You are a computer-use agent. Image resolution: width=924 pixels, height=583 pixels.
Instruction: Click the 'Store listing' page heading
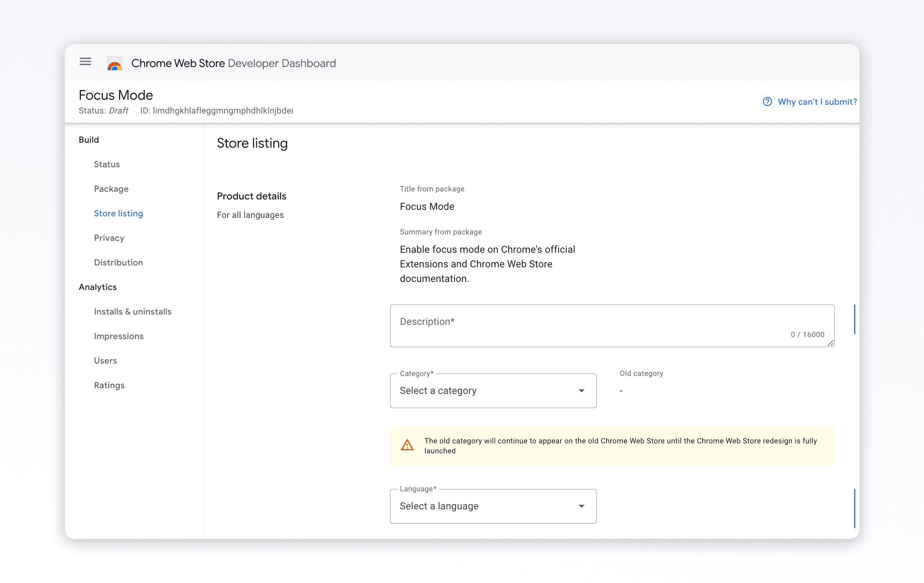[x=252, y=143]
